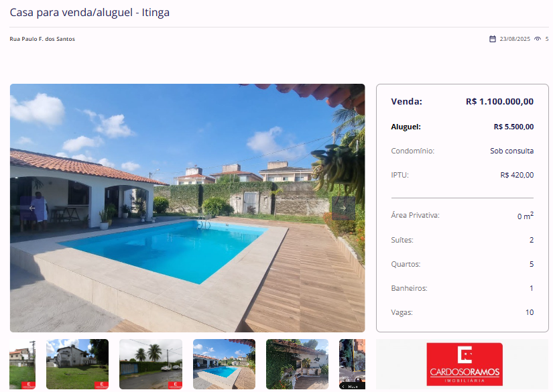
Task: Select the ivy-covered patio thumbnail
Action: (x=298, y=364)
